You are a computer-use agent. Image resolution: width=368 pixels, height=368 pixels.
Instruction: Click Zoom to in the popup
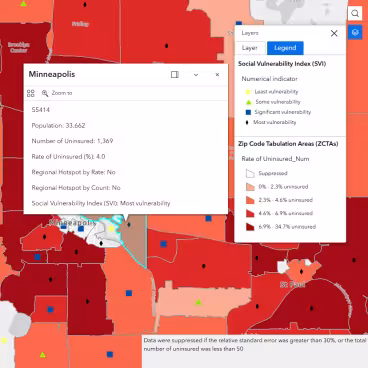click(57, 93)
